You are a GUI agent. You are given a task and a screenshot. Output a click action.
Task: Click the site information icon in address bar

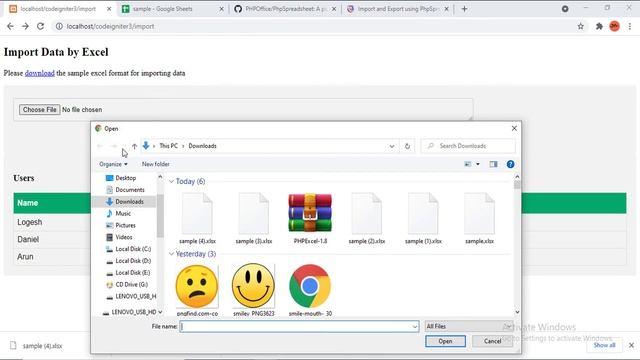coord(59,26)
